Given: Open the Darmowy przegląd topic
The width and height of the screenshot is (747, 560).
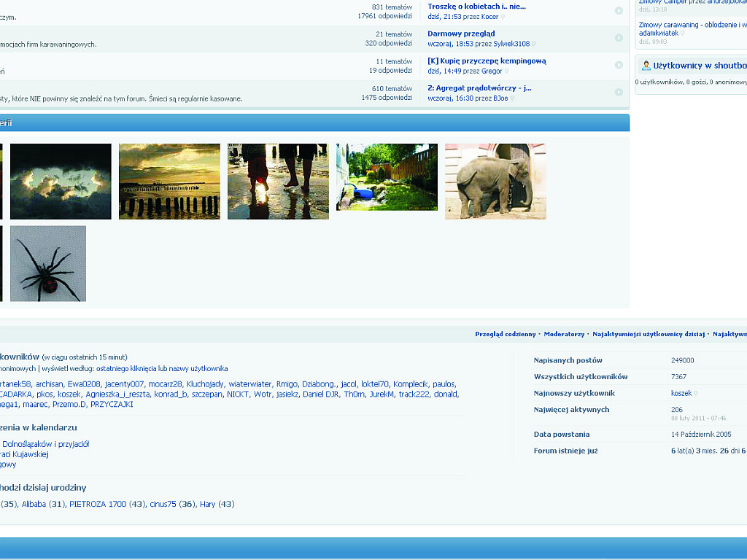Looking at the screenshot, I should click(461, 34).
